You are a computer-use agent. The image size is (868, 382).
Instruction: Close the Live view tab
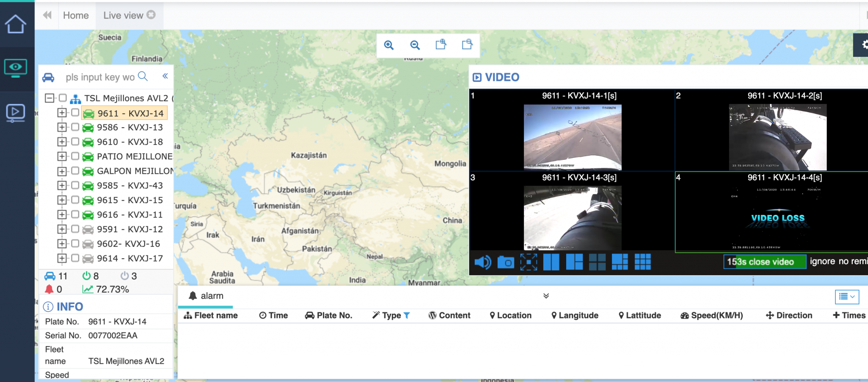pos(151,14)
